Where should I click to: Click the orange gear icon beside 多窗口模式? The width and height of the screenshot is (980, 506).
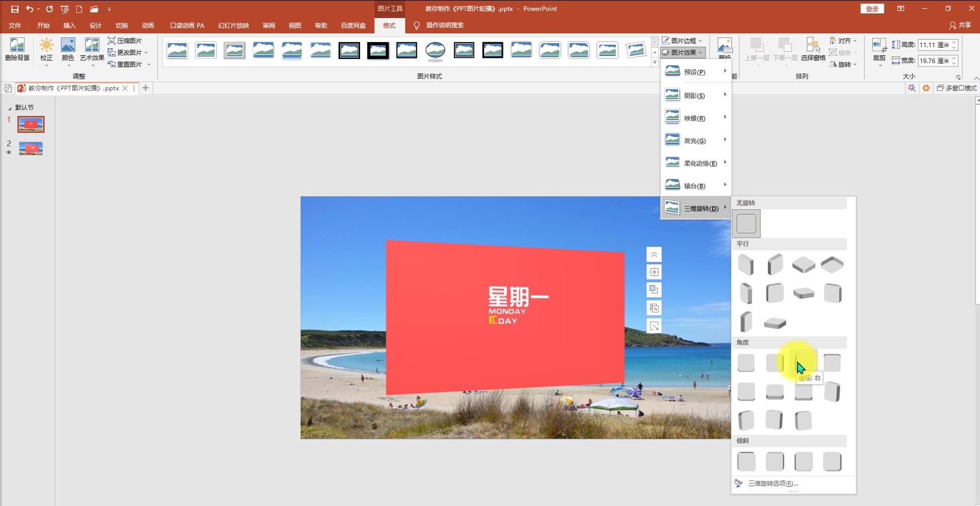(x=926, y=88)
